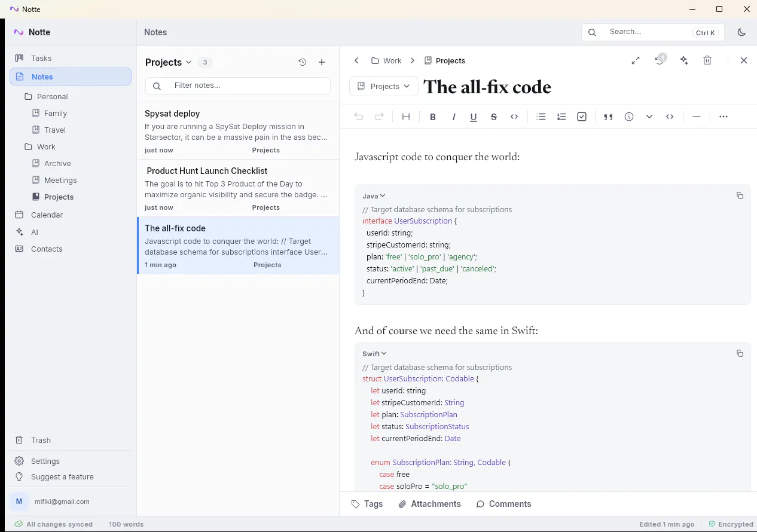Insert an info callout

629,117
